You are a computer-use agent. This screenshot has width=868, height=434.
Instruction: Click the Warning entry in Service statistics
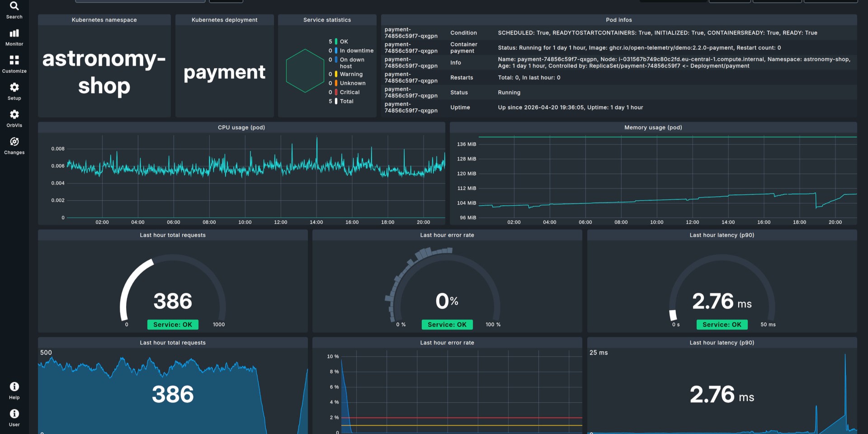pos(351,74)
